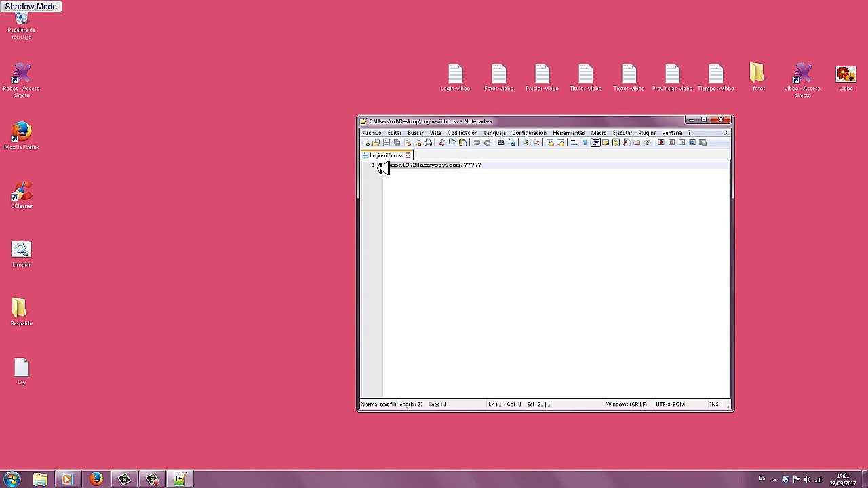Open the Herramientas menu

coord(569,133)
